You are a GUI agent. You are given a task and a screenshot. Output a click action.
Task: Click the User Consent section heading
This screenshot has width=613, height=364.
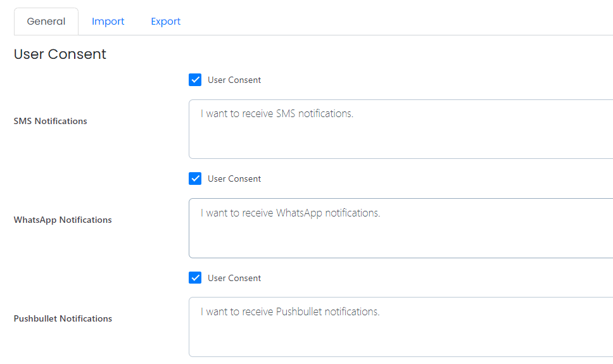click(x=60, y=54)
